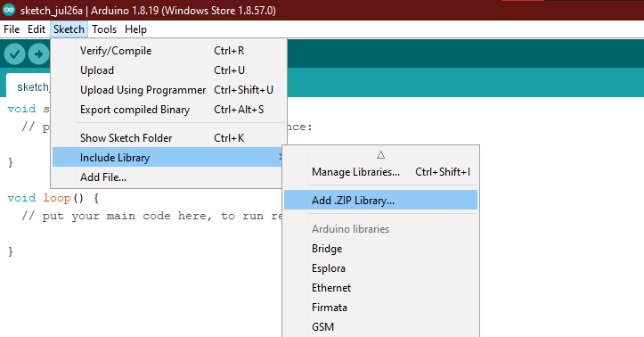Expand the Include Library submenu

[x=168, y=158]
